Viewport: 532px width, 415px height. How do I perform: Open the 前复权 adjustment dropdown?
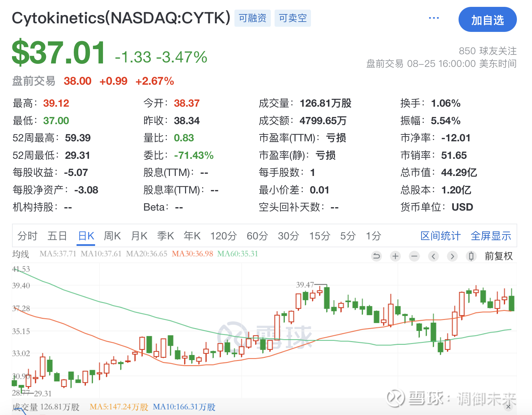[498, 256]
